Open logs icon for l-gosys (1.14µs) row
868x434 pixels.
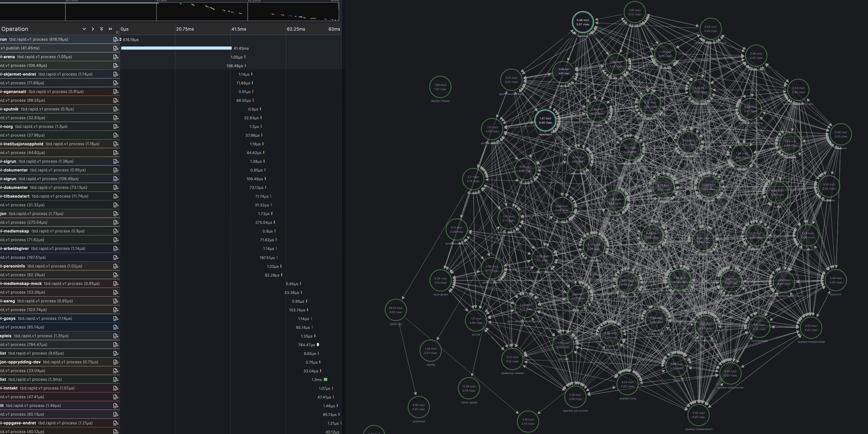coord(116,318)
